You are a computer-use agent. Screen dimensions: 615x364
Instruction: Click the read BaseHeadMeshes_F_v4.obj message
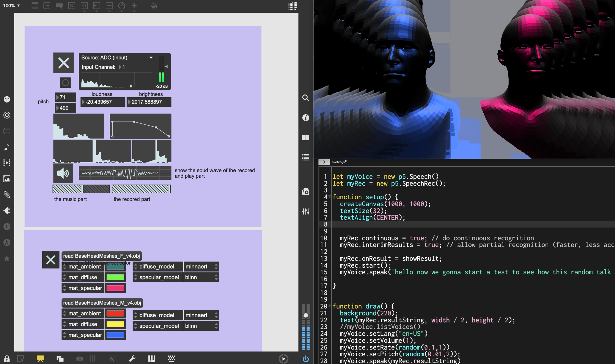click(x=102, y=256)
